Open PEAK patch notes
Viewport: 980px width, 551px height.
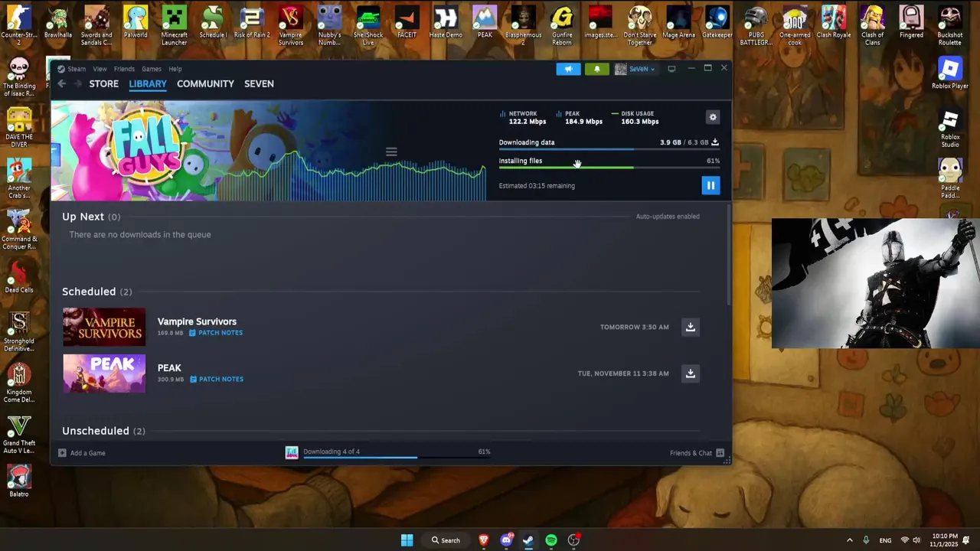point(217,379)
